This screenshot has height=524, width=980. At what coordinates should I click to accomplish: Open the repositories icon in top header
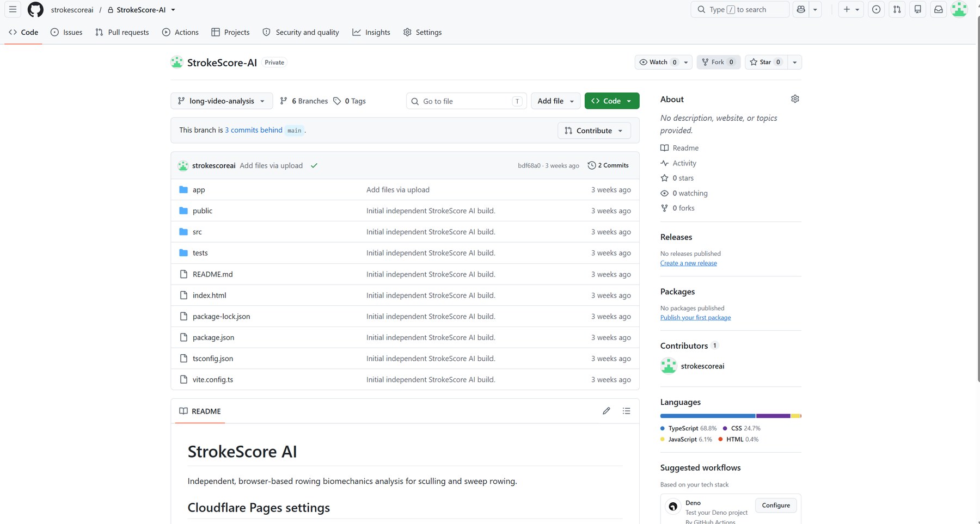pyautogui.click(x=918, y=9)
